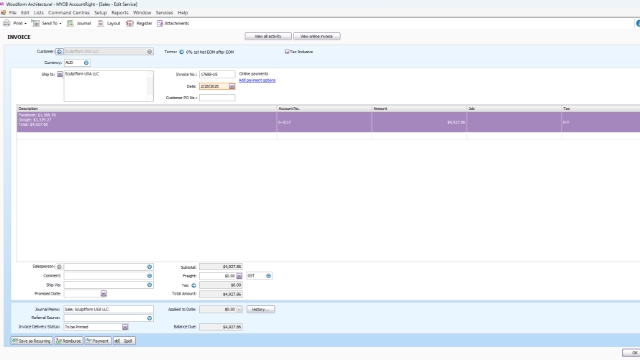640x360 pixels.
Task: Open the Window menu
Action: [142, 13]
